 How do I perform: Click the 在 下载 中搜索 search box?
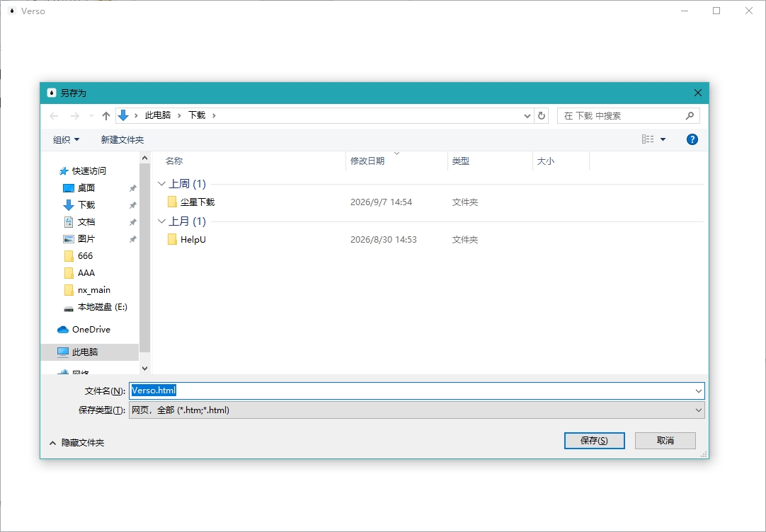pyautogui.click(x=628, y=116)
